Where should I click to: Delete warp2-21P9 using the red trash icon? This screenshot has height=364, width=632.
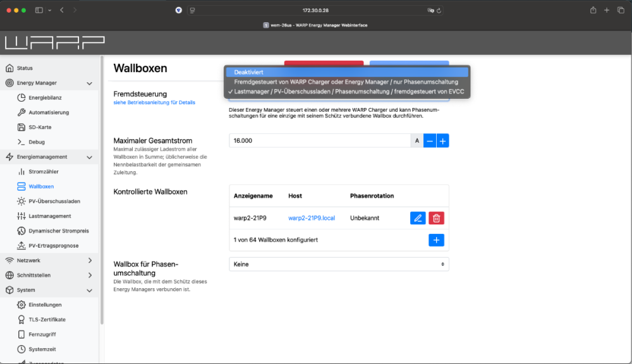(x=436, y=218)
